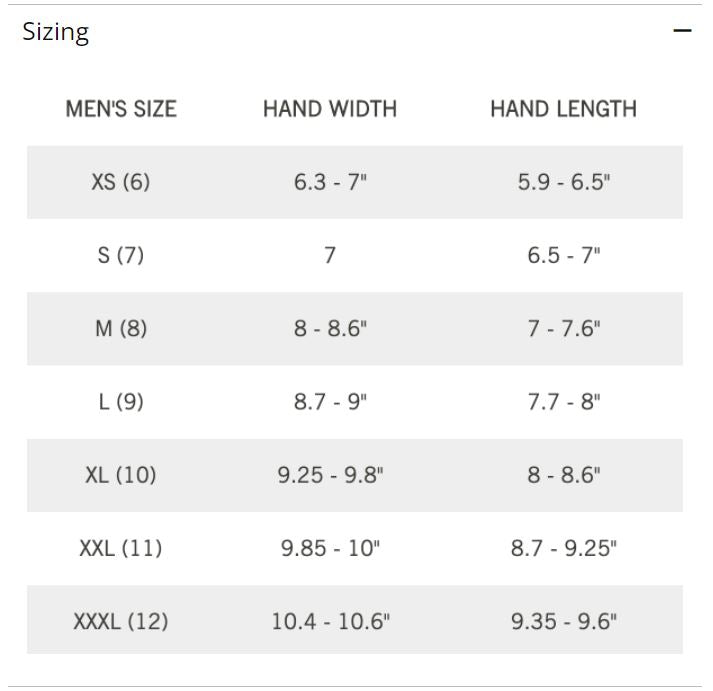
Task: Select hand length value 7.7 - 8"
Action: click(x=564, y=402)
